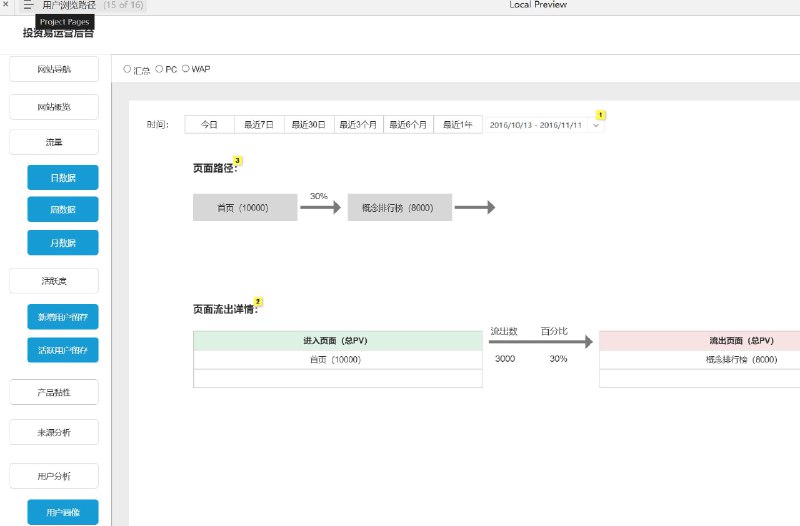
Task: Click the 进入页面 (总PV) table header
Action: coord(338,340)
